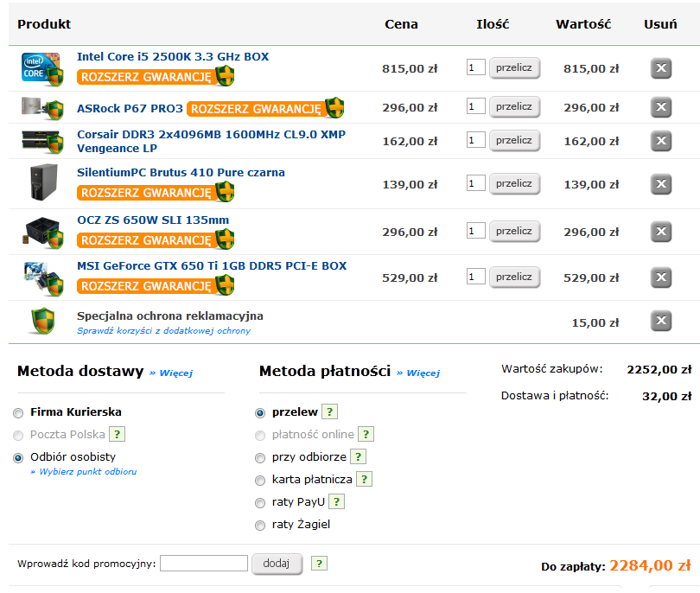
Task: Extend warranty for MSI GeForce GTX 650 Ti
Action: pos(156,286)
